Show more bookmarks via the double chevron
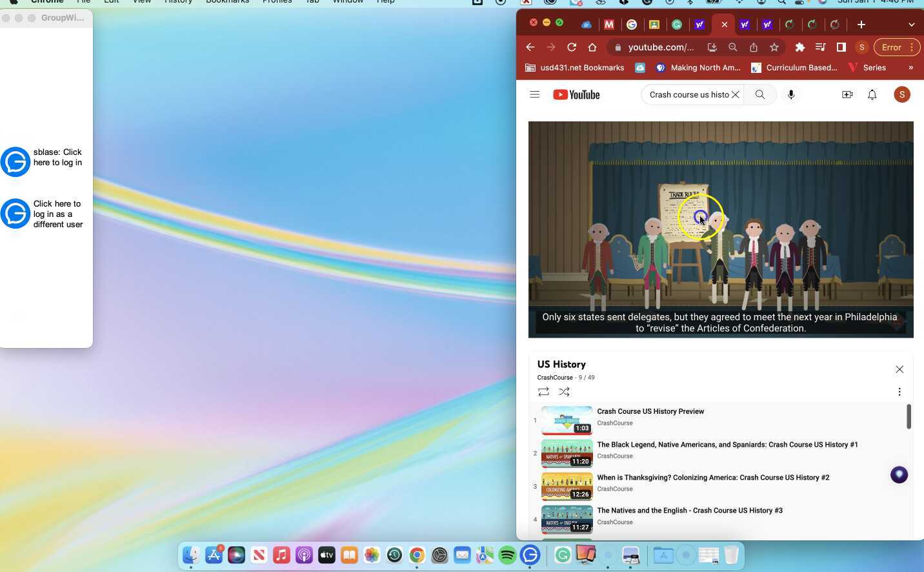Viewport: 924px width, 572px height. pos(910,68)
